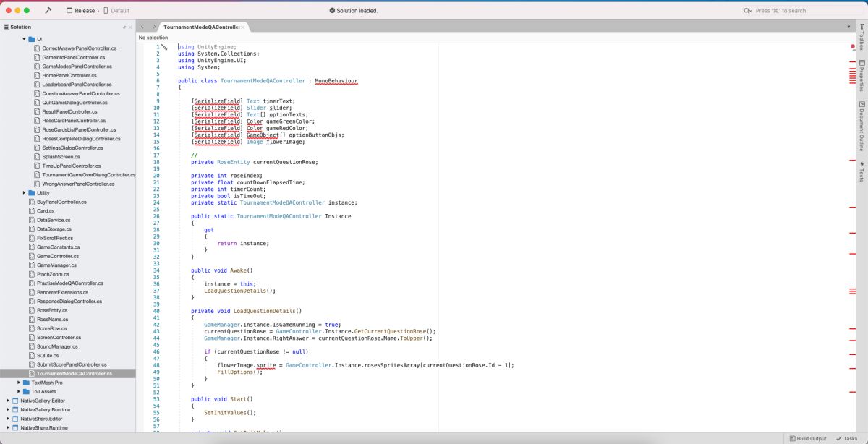Click the Build hammer icon in toolbar
868x444 pixels.
(x=48, y=11)
